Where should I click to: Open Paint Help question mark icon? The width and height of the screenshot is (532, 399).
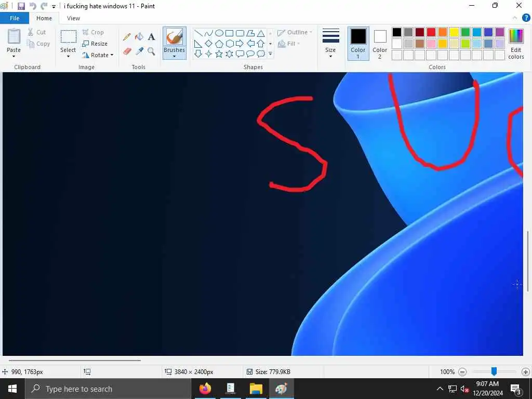click(526, 18)
